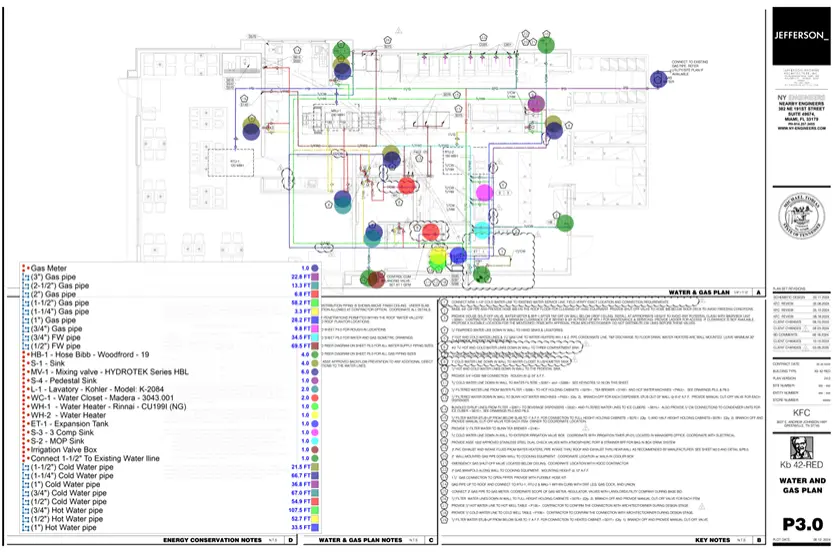Image resolution: width=839 pixels, height=552 pixels.
Task: Click the KFC Colonel logo in the title block
Action: click(801, 447)
